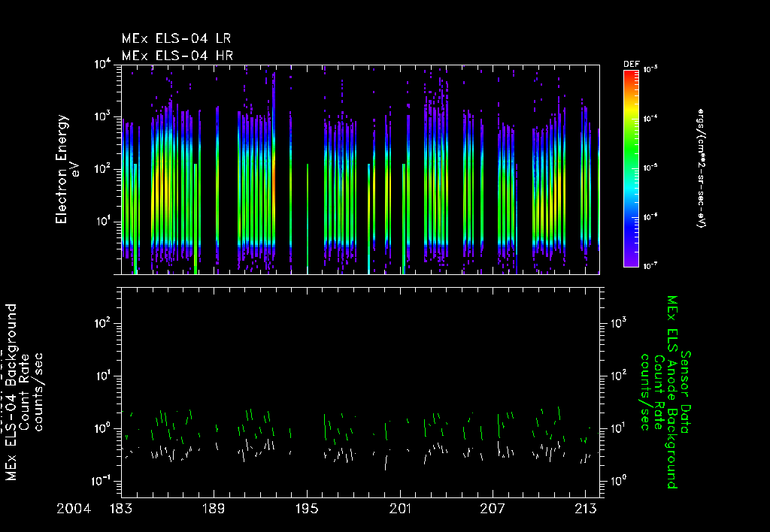
Task: Click day "213" on the time axis
Action: click(585, 509)
